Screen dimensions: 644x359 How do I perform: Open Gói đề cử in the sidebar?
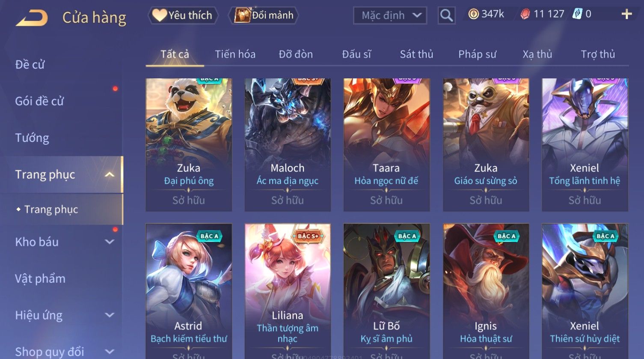click(39, 101)
